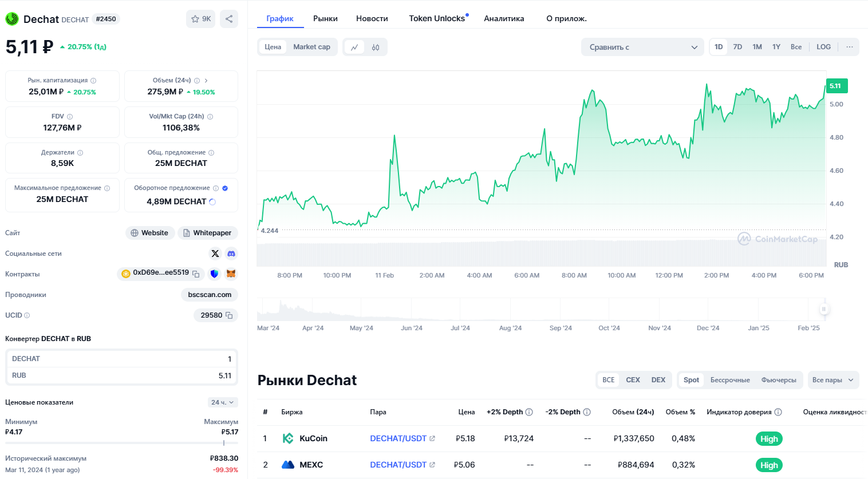Click the KuCoin exchange logo
Viewport: 868px width, 479px height.
click(x=288, y=438)
